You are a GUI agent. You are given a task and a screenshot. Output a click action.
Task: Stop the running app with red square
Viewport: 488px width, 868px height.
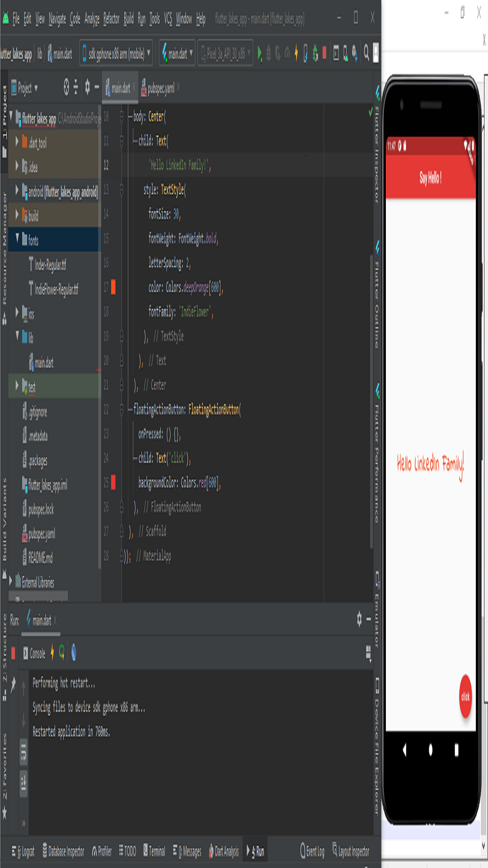click(x=324, y=52)
